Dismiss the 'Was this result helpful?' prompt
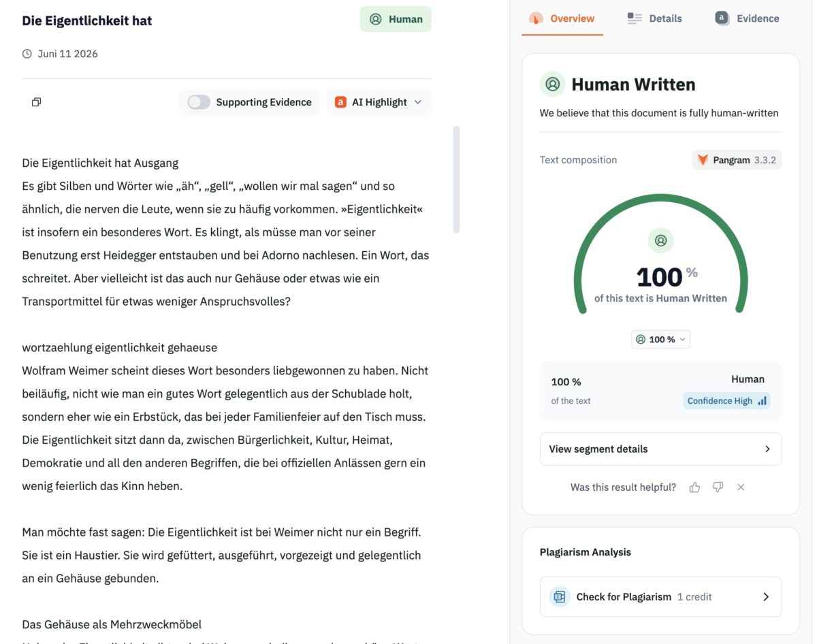This screenshot has height=644, width=817. pyautogui.click(x=741, y=487)
